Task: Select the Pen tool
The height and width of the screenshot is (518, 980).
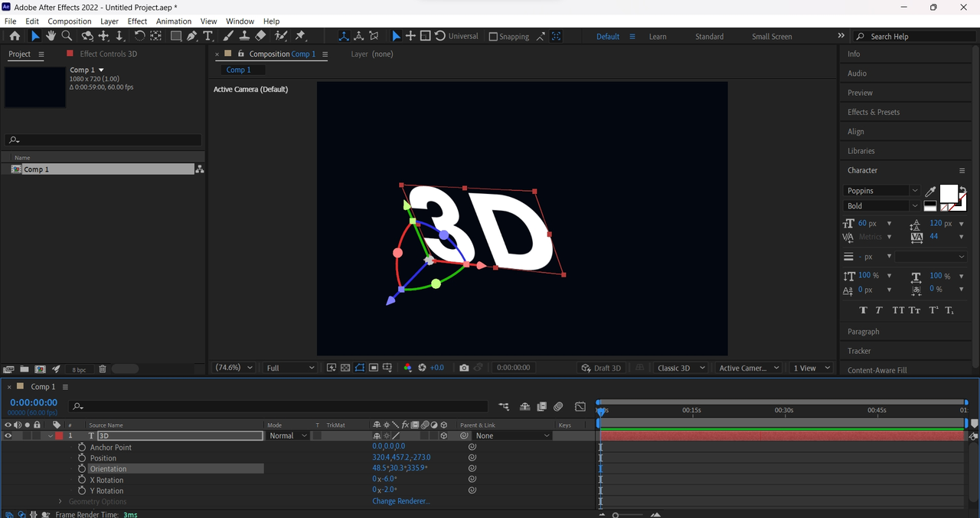Action: (x=191, y=36)
